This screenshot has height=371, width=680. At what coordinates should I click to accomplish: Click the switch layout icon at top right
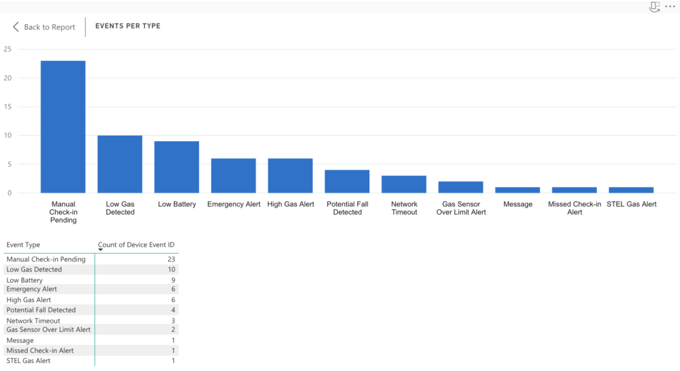(654, 7)
